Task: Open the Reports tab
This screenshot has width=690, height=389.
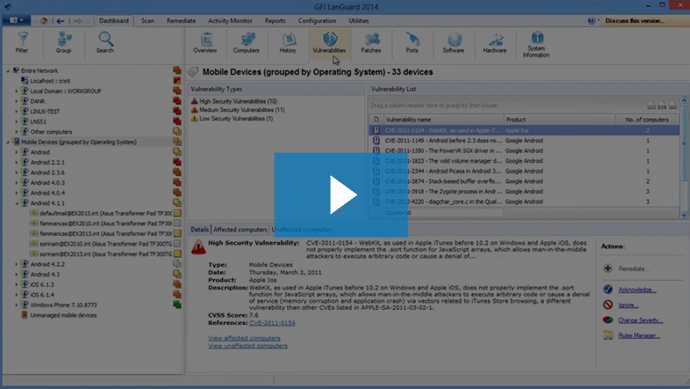Action: (x=275, y=21)
